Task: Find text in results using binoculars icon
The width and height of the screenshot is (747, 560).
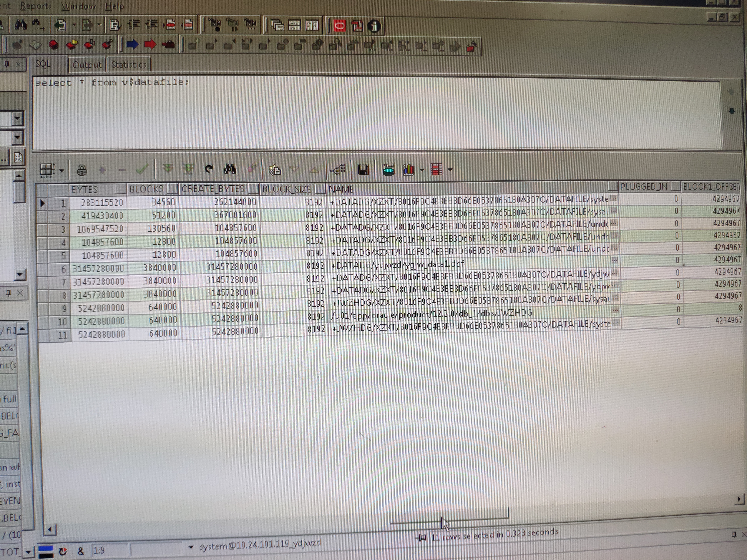Action: pyautogui.click(x=230, y=169)
